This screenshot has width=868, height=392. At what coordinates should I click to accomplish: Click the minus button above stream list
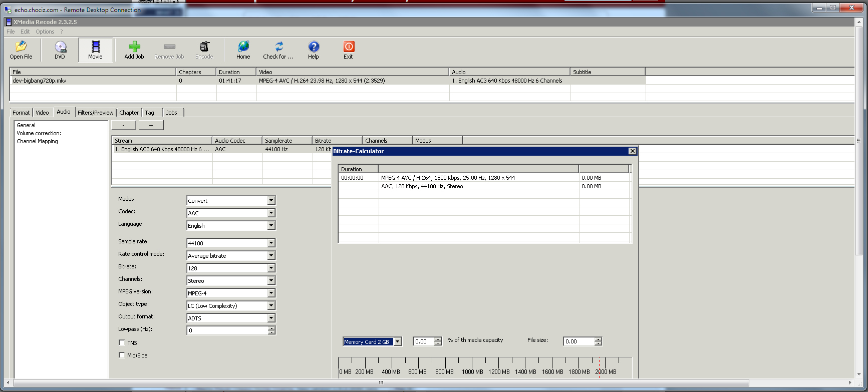coord(123,125)
